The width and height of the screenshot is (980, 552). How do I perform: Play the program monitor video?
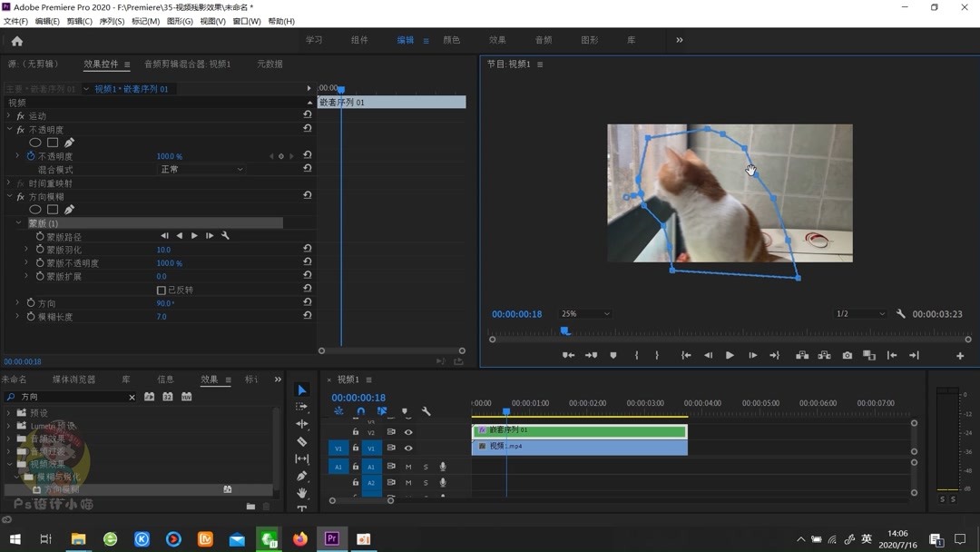point(730,356)
